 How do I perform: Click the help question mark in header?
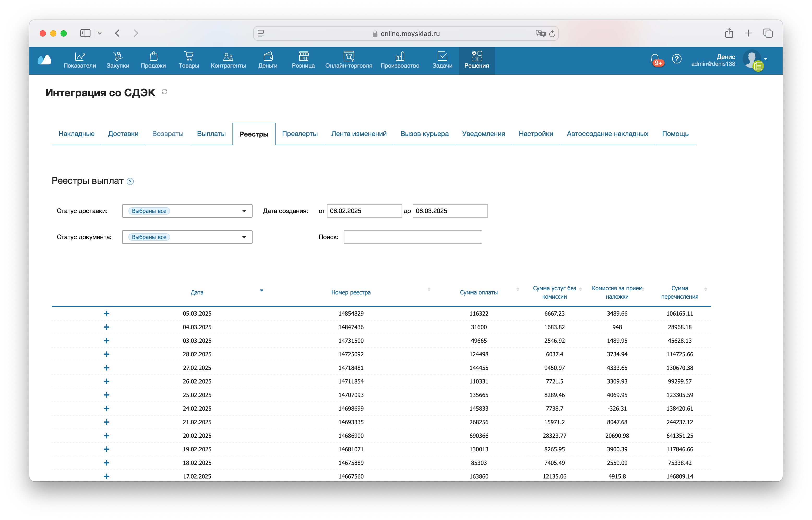pyautogui.click(x=676, y=59)
